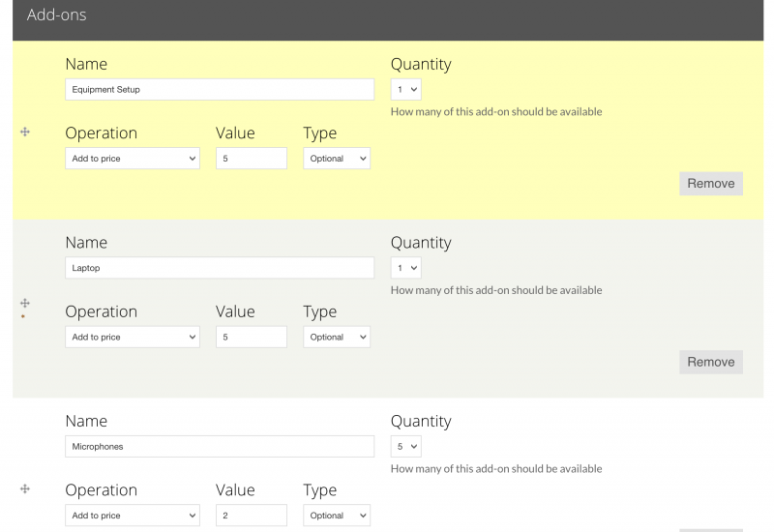
Task: Focus the Microphones name field
Action: click(x=220, y=447)
